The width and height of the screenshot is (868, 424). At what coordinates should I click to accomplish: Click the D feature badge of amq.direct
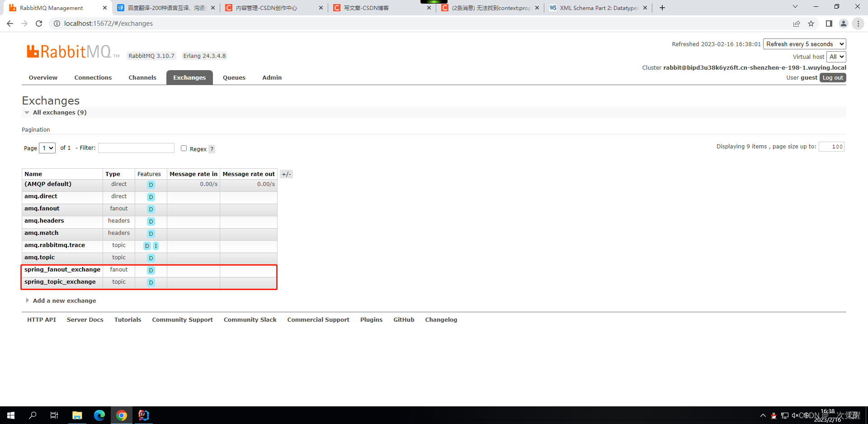coord(151,197)
